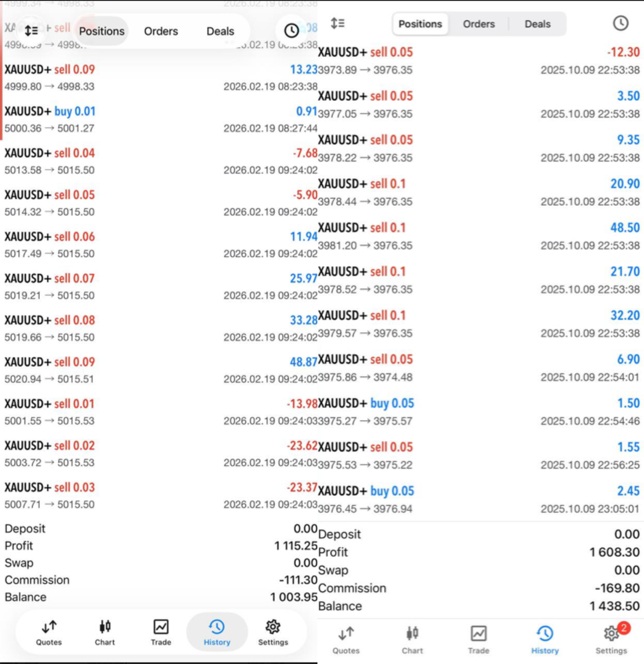Tap the timestamp 2026.02.19 08:27:44
Image resolution: width=644 pixels, height=664 pixels.
[x=271, y=128]
